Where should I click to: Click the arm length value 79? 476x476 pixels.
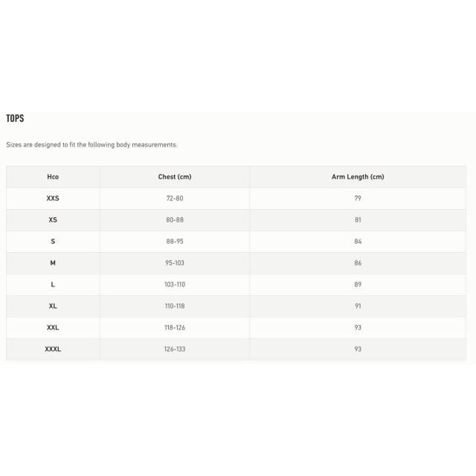(x=358, y=199)
